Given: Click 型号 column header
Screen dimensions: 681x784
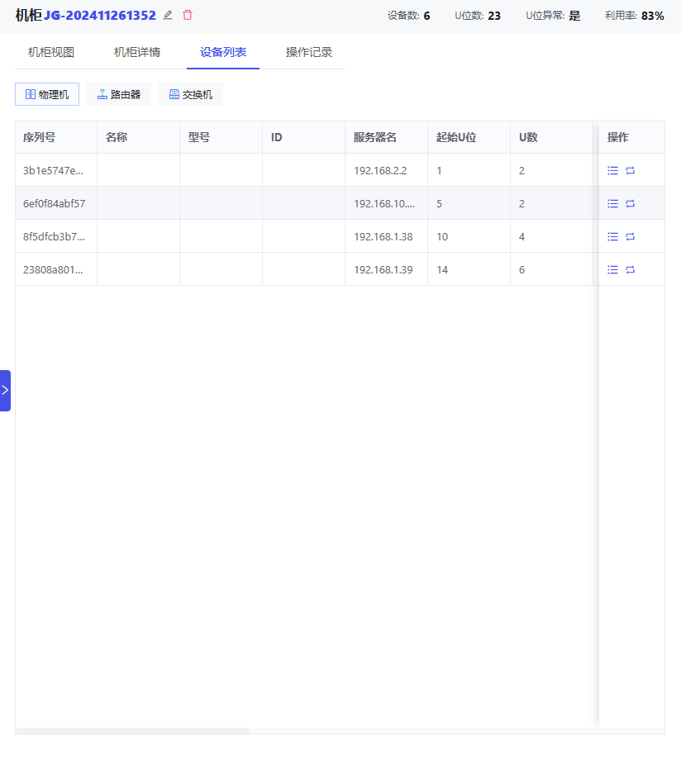Looking at the screenshot, I should [221, 137].
